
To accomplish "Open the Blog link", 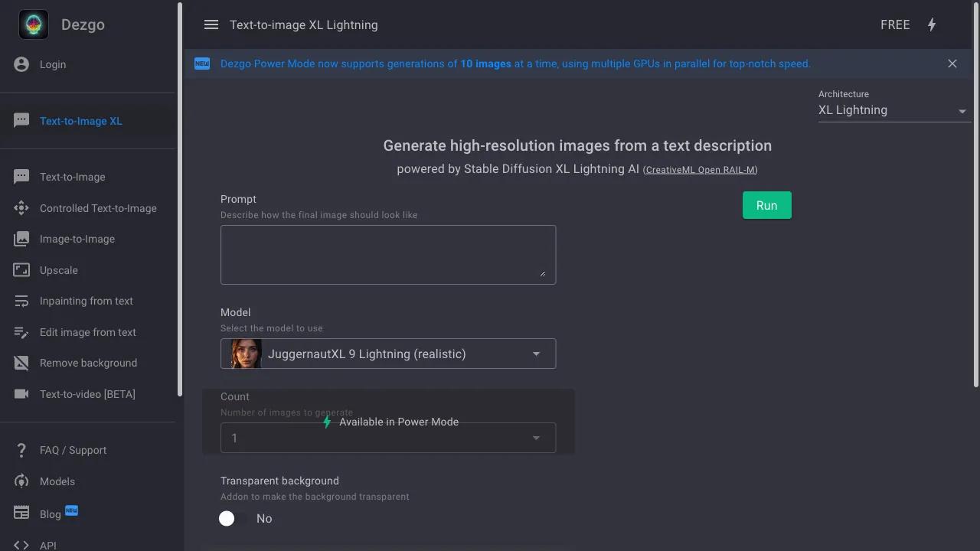I will tap(51, 514).
